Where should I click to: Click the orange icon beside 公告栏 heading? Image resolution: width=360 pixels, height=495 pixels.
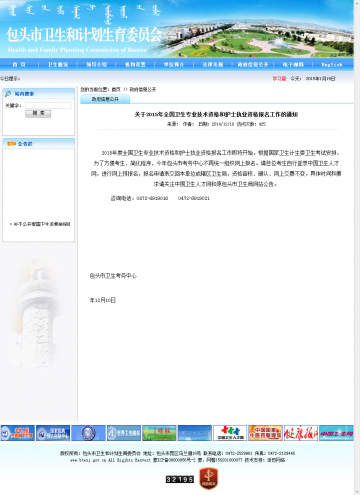12,144
